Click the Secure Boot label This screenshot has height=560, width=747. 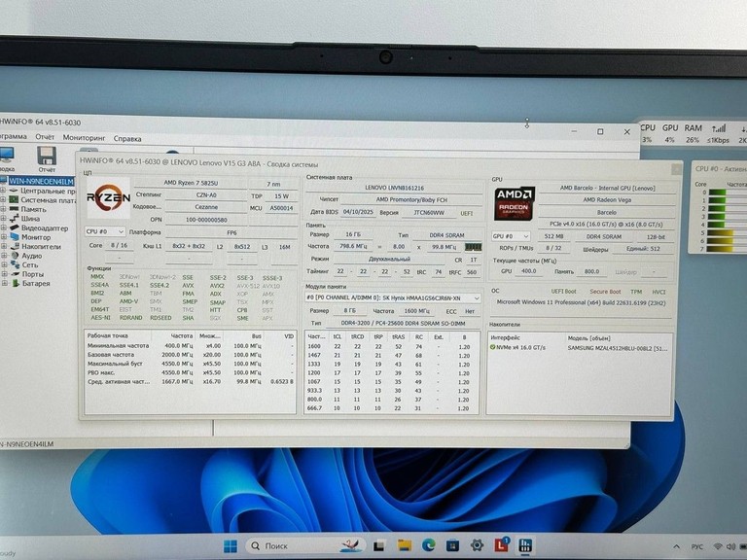605,292
